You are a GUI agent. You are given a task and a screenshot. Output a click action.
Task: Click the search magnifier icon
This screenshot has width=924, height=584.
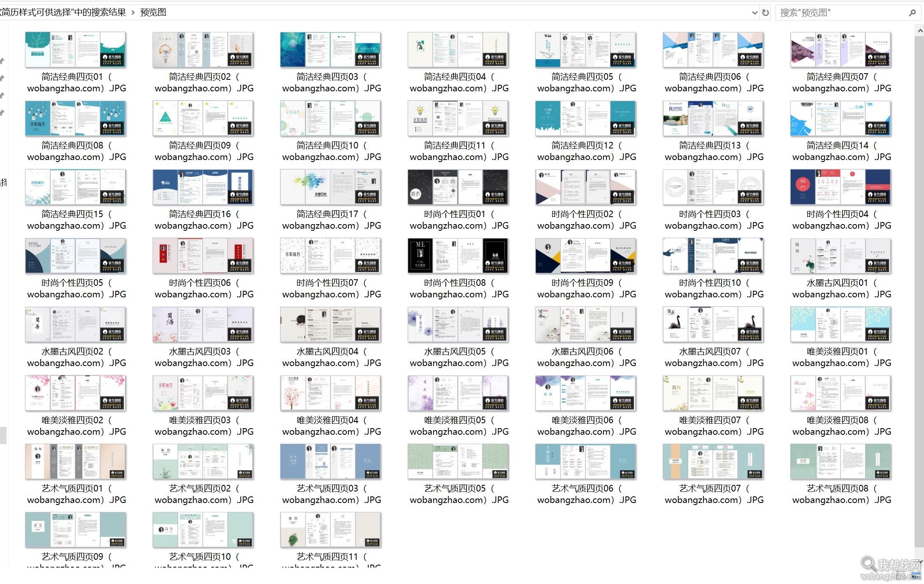pyautogui.click(x=912, y=13)
